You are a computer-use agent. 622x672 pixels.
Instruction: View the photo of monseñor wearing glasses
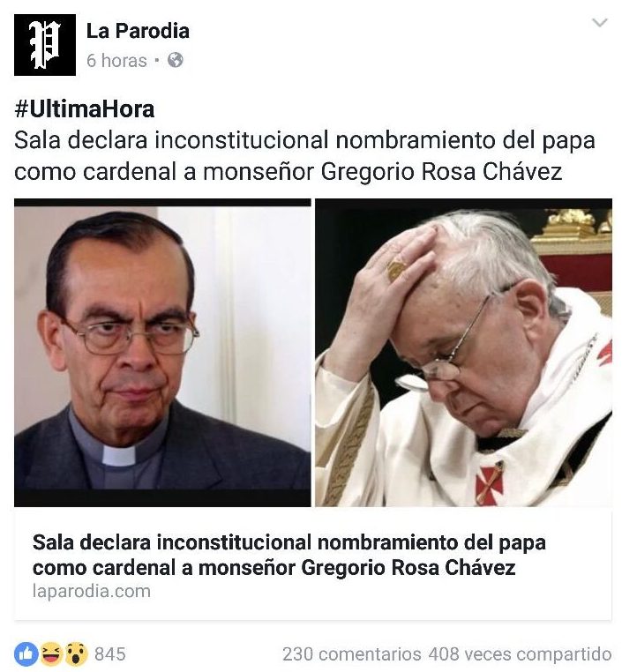coord(162,352)
